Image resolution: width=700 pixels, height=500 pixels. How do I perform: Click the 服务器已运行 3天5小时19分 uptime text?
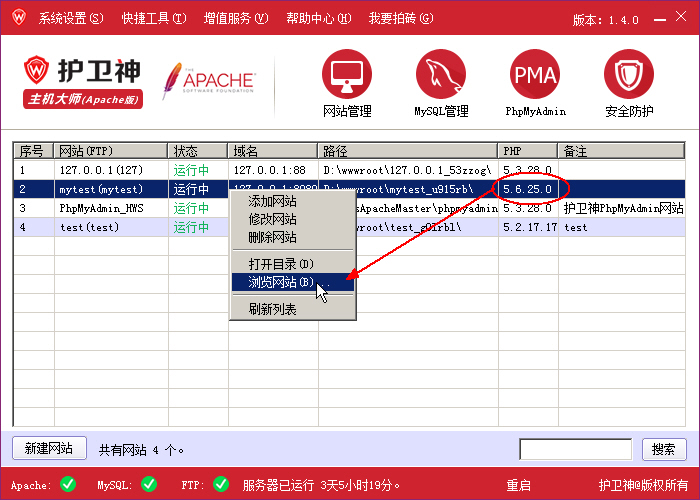coord(321,485)
